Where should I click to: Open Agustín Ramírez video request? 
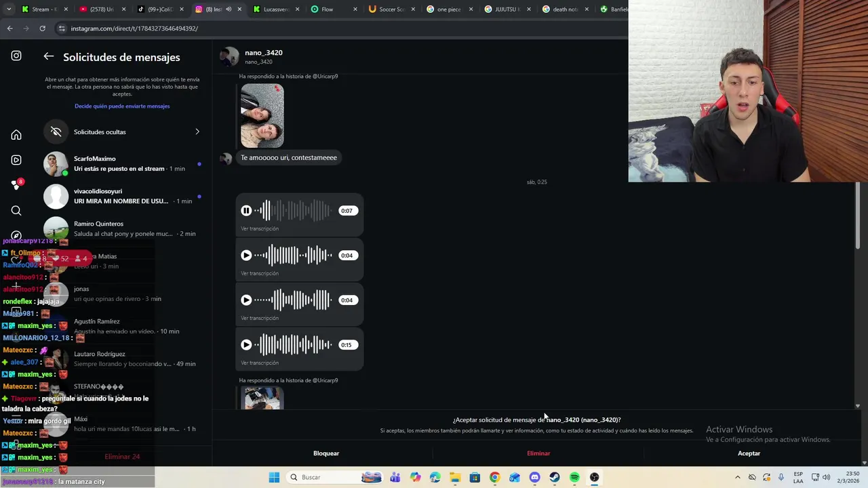pos(123,326)
